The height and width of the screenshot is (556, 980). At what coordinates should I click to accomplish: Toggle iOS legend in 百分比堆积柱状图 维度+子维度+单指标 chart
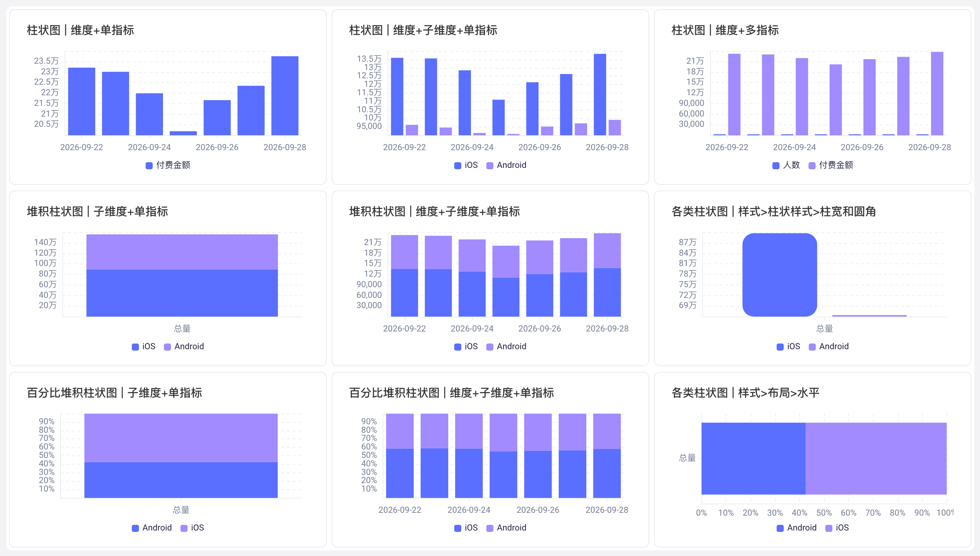(466, 528)
